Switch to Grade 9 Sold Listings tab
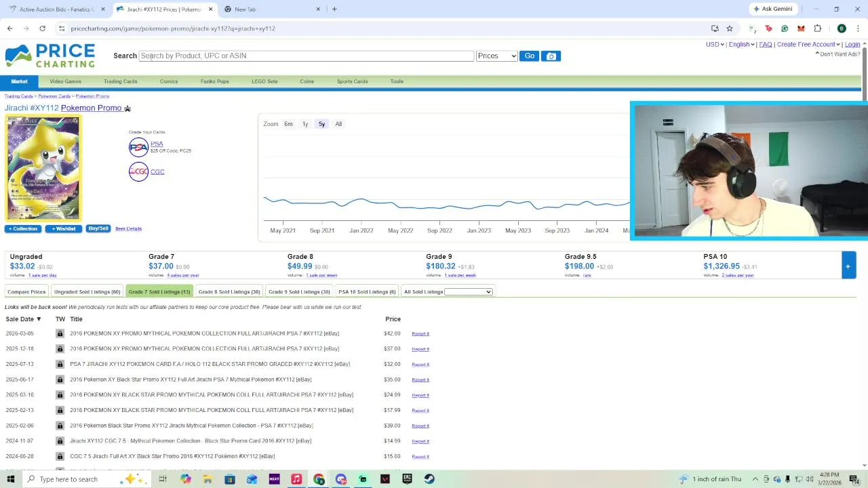Image resolution: width=868 pixels, height=488 pixels. (x=299, y=291)
